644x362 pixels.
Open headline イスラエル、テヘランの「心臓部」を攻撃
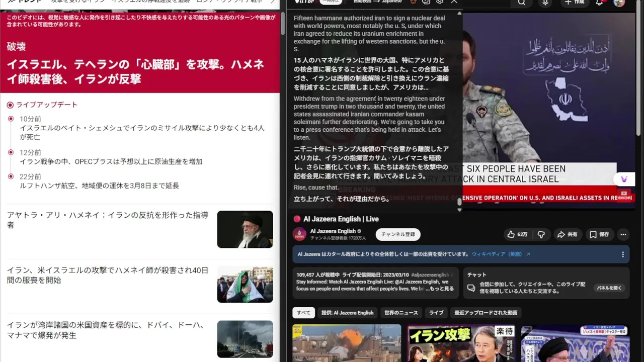[135, 71]
